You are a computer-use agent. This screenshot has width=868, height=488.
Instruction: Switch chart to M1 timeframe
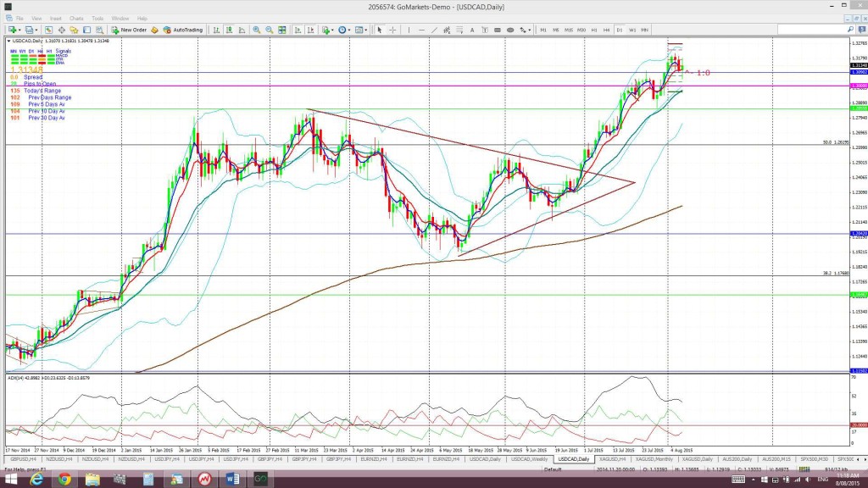[543, 30]
